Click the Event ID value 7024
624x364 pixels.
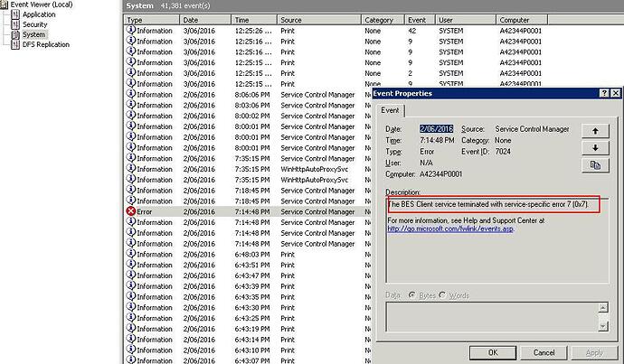503,152
